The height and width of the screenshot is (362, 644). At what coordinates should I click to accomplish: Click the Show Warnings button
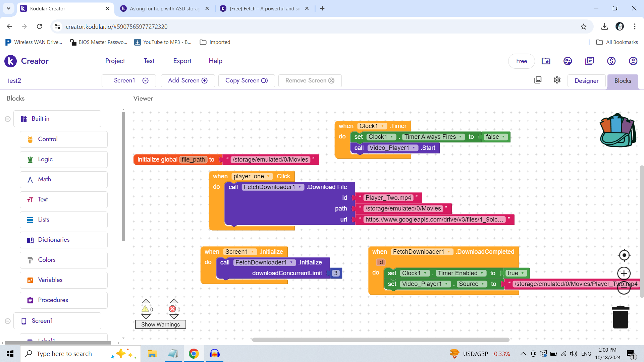coord(160,324)
